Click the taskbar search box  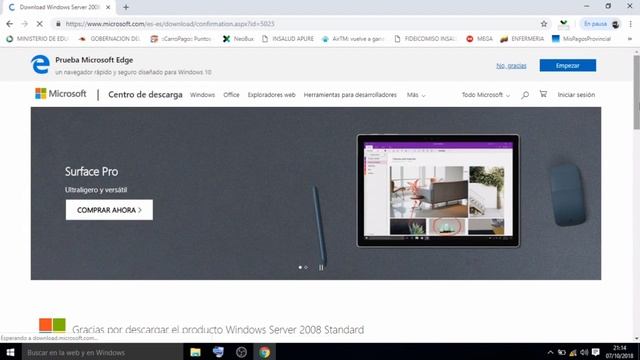[x=102, y=352]
